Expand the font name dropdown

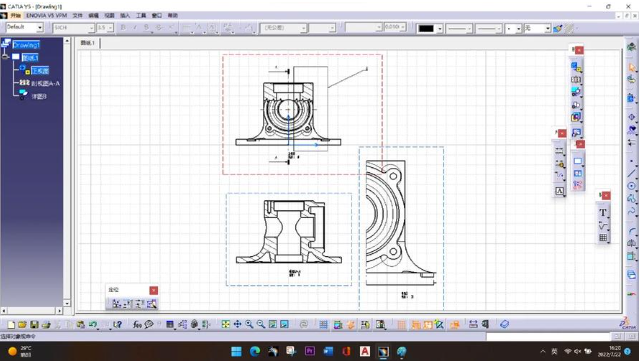[91, 28]
